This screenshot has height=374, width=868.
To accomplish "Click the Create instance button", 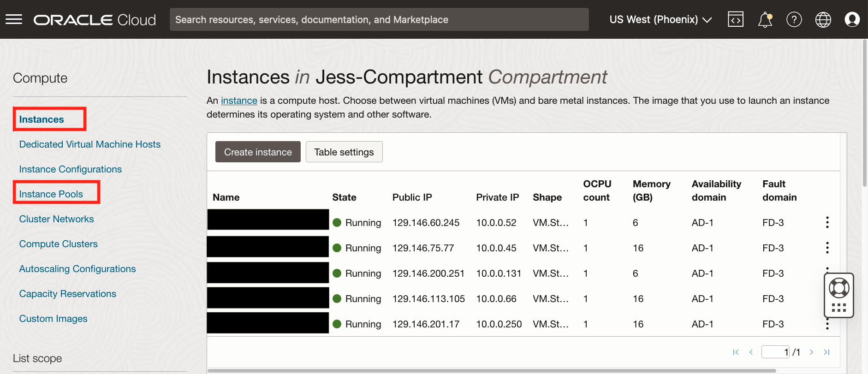I will 258,152.
